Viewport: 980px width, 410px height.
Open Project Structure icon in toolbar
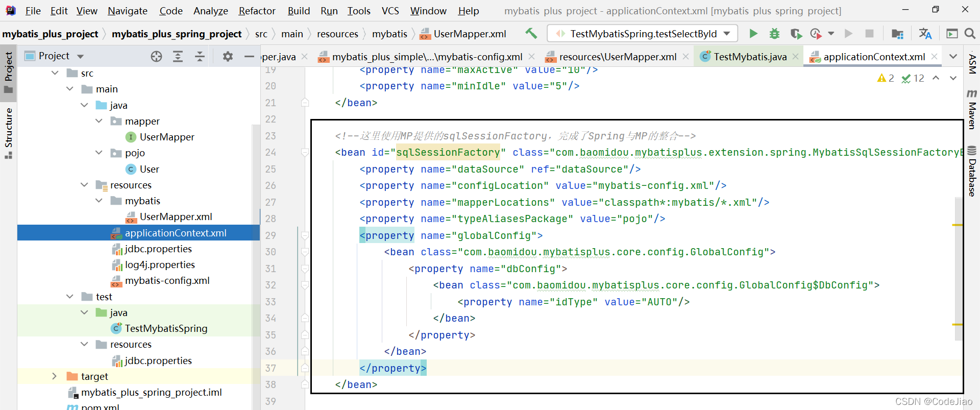pyautogui.click(x=897, y=34)
